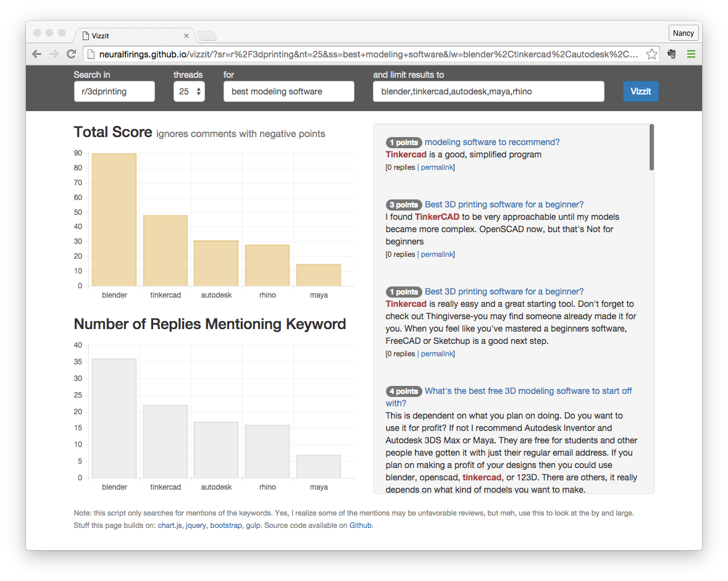Open permalink under FreeCAD or Sketchup comment
728x581 pixels.
437,354
